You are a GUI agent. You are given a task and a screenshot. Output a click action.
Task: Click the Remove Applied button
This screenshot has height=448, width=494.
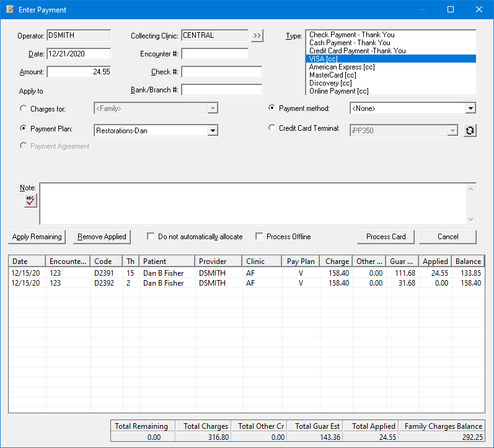click(102, 237)
